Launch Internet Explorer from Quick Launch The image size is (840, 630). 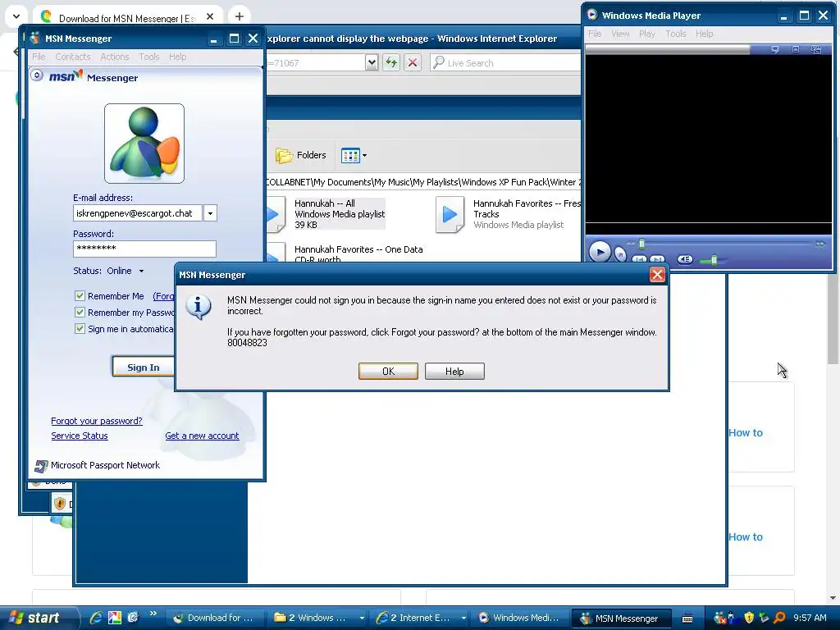96,618
